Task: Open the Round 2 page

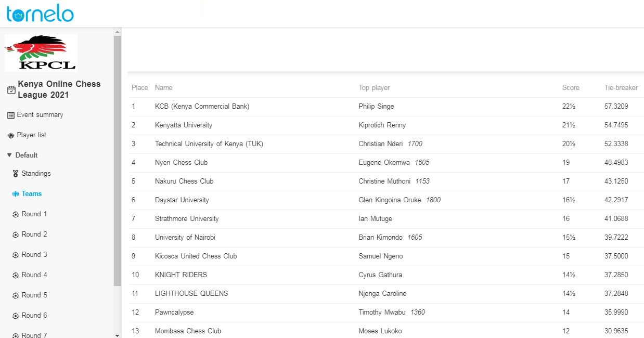Action: click(34, 235)
